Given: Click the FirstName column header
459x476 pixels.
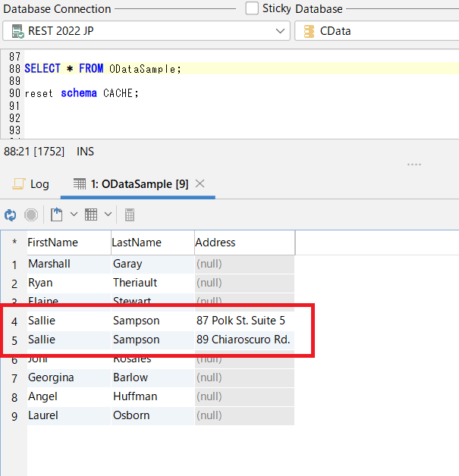Looking at the screenshot, I should click(69, 243).
